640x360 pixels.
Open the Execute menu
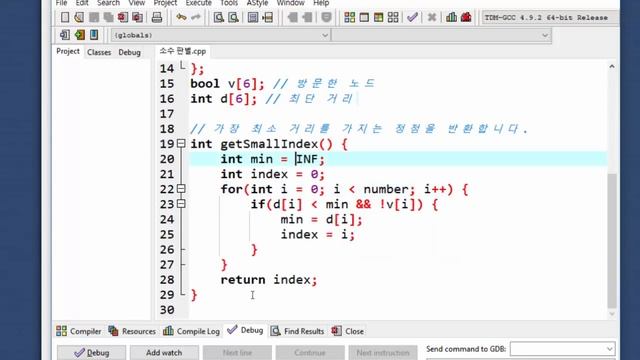pyautogui.click(x=199, y=3)
